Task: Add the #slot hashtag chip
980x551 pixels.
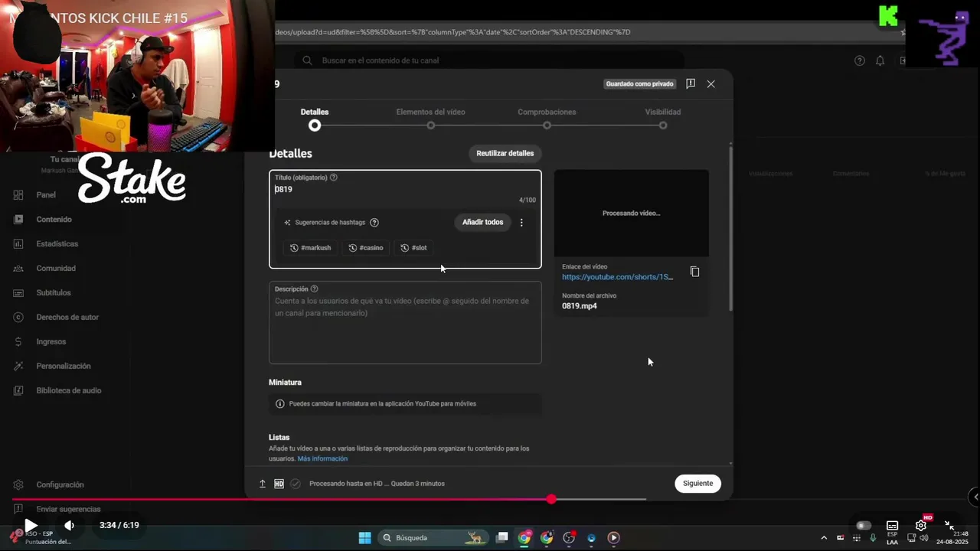Action: (414, 248)
